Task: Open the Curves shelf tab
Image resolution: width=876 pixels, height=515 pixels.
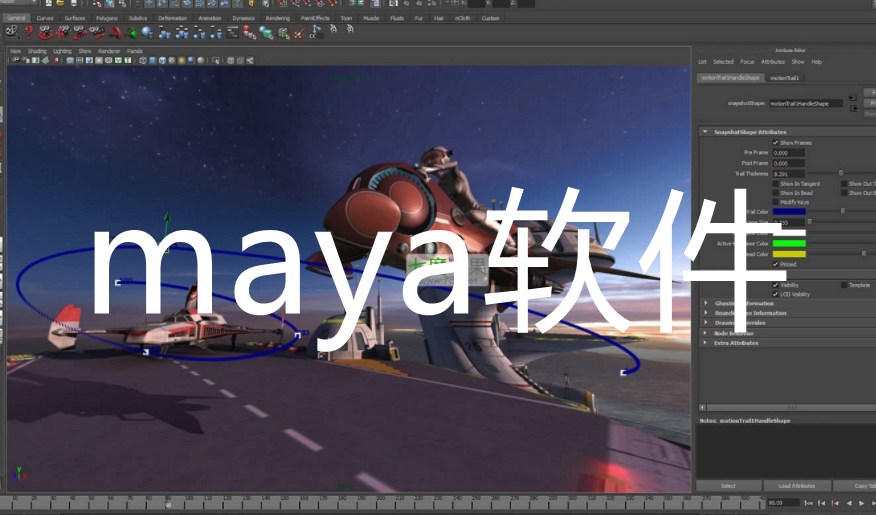Action: point(45,18)
